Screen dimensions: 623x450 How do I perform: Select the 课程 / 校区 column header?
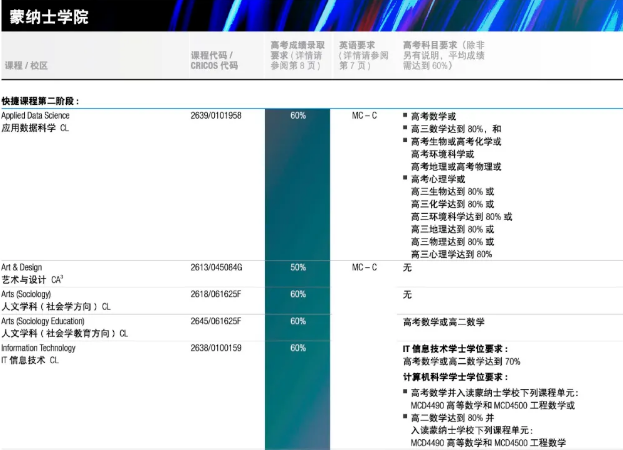point(26,65)
